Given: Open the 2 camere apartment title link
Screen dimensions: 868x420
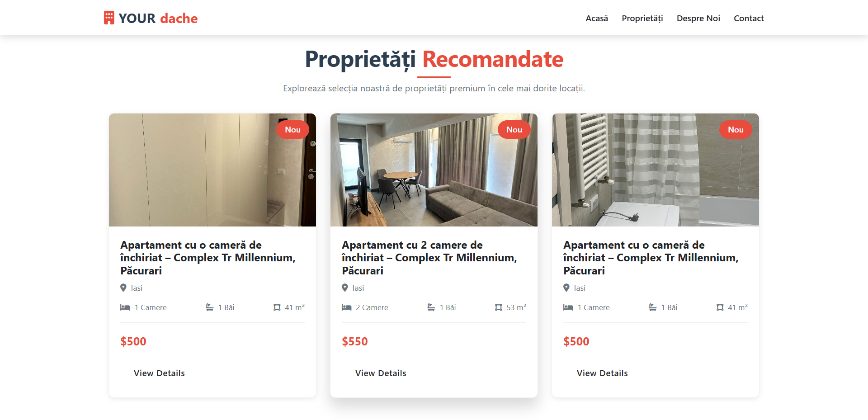Looking at the screenshot, I should [429, 258].
